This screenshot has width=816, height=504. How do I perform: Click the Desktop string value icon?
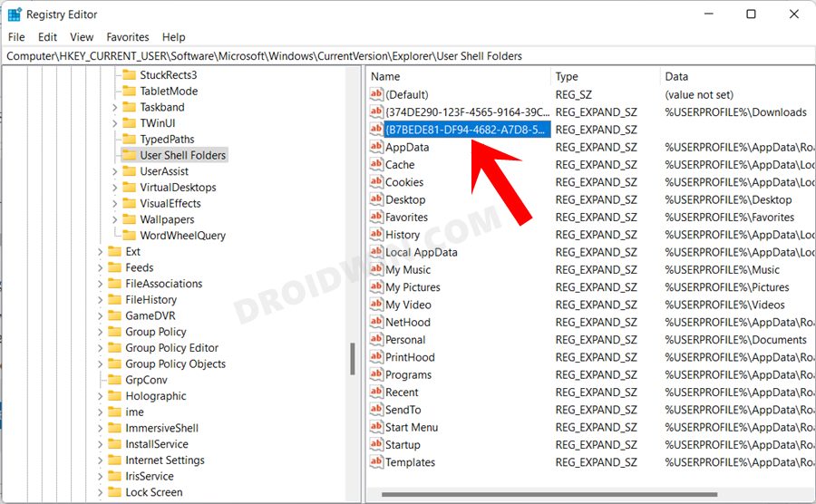(376, 199)
